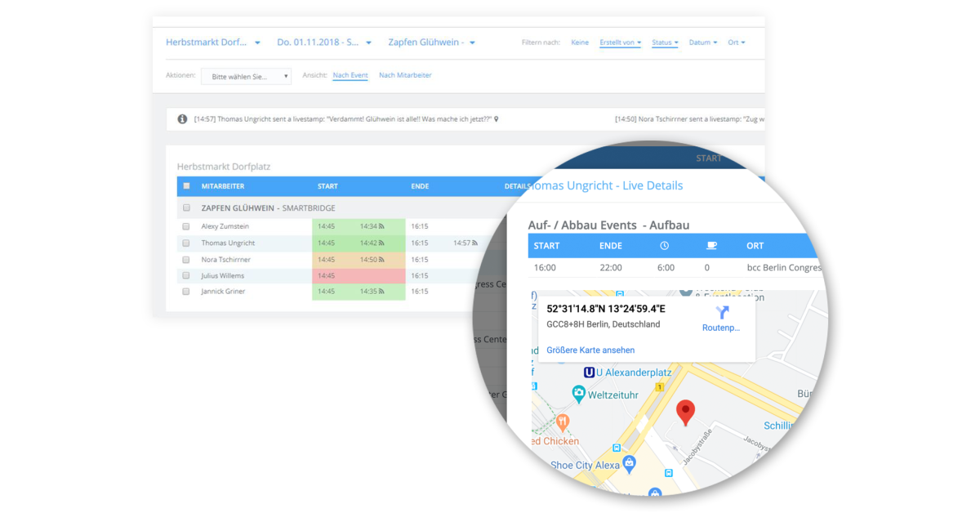Click the Ende column header in employee table
Image resolution: width=980 pixels, height=513 pixels.
420,186
